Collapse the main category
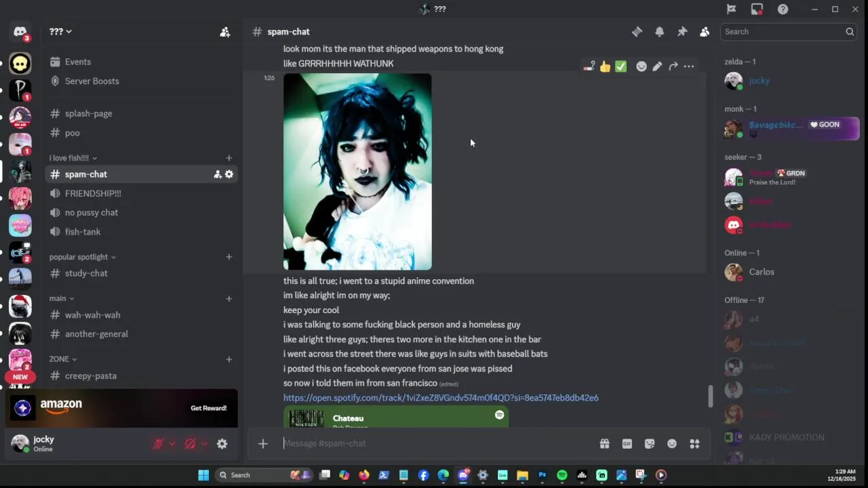This screenshot has height=488, width=868. click(x=61, y=298)
